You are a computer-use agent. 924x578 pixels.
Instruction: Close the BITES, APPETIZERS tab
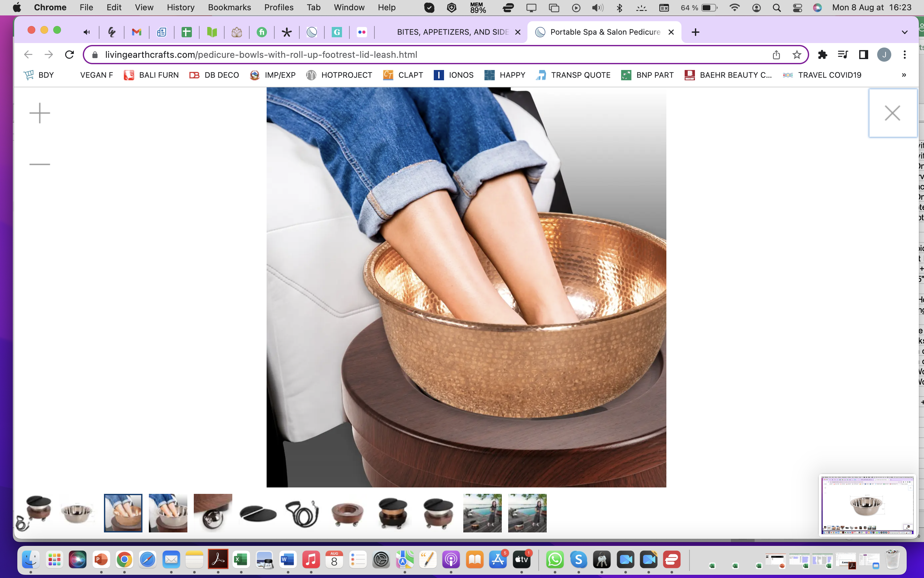tap(518, 32)
